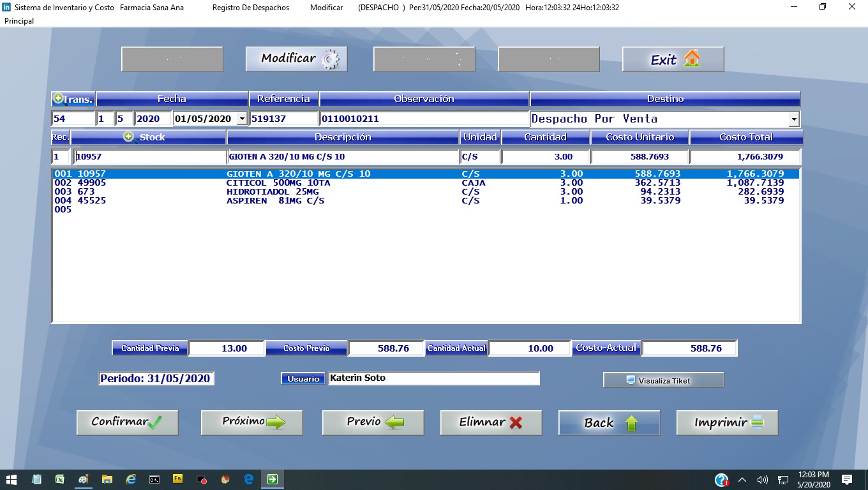Go to Próximo record with right arrow
This screenshot has height=490, width=868.
pyautogui.click(x=251, y=422)
